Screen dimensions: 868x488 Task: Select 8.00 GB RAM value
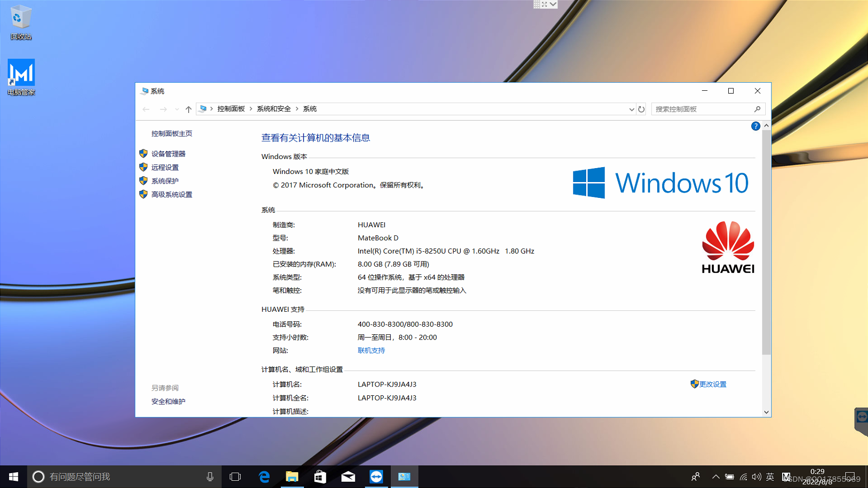[370, 264]
